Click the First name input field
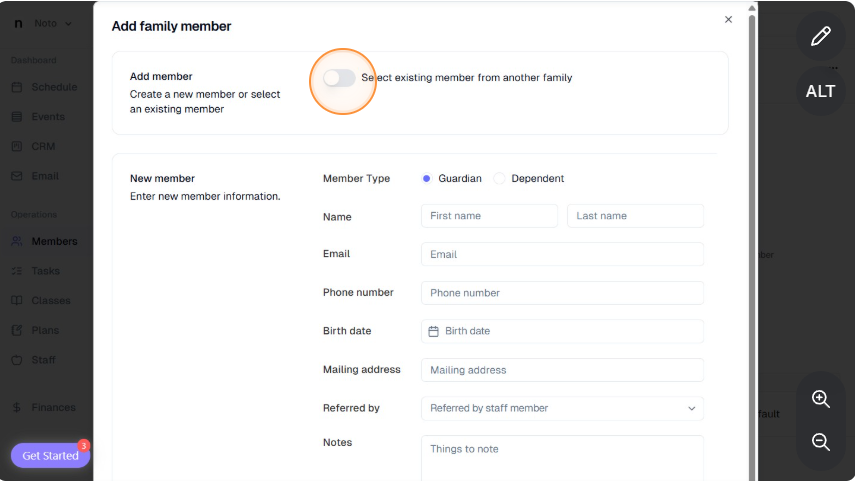The image size is (855, 481). pos(489,216)
